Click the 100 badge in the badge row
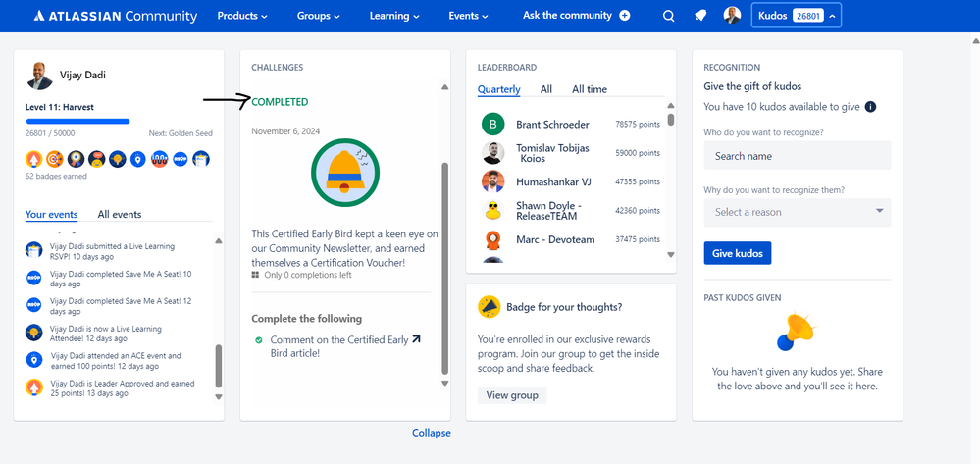The height and width of the screenshot is (464, 980). (159, 159)
